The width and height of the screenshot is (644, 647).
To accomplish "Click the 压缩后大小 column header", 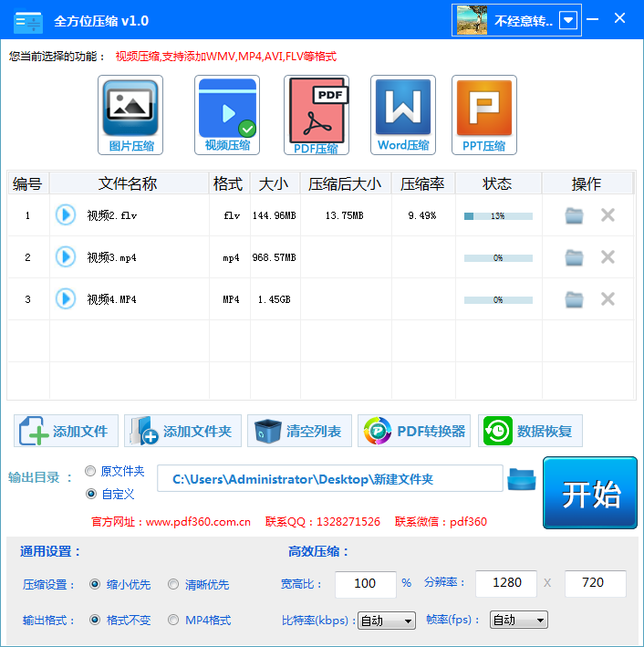I will [346, 183].
